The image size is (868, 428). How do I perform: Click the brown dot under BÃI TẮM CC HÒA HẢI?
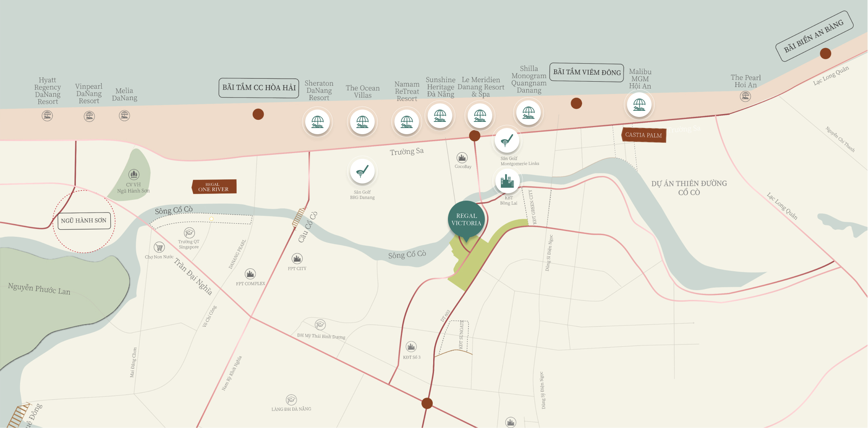[258, 114]
